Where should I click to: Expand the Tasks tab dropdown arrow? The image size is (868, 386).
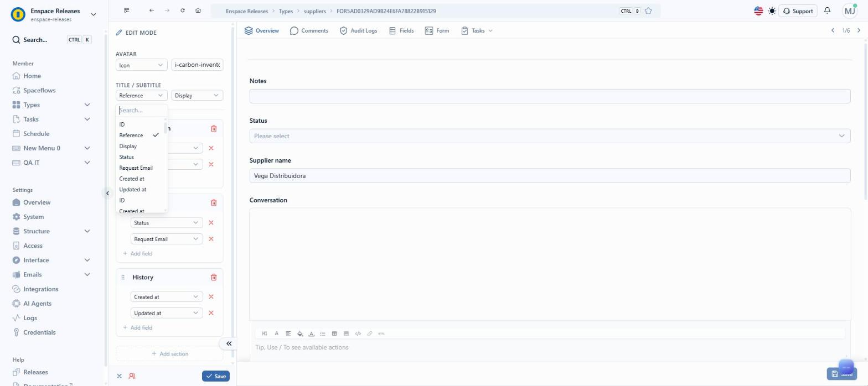point(490,31)
